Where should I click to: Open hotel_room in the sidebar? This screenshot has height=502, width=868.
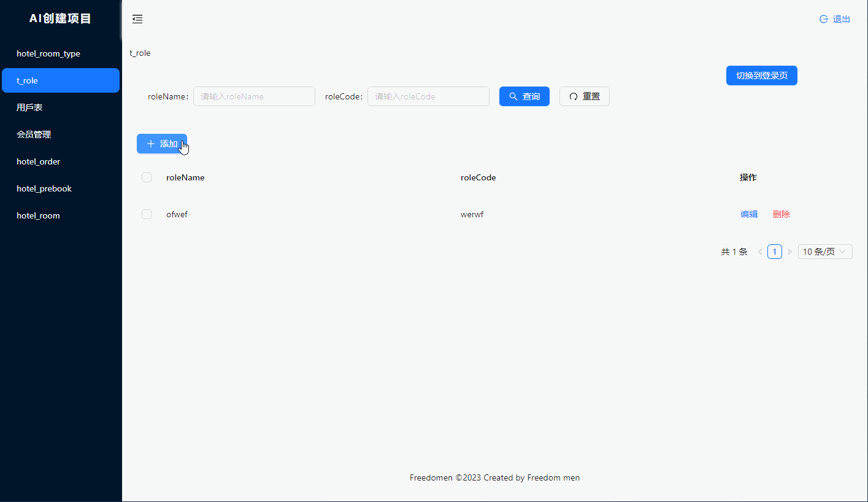(61, 215)
